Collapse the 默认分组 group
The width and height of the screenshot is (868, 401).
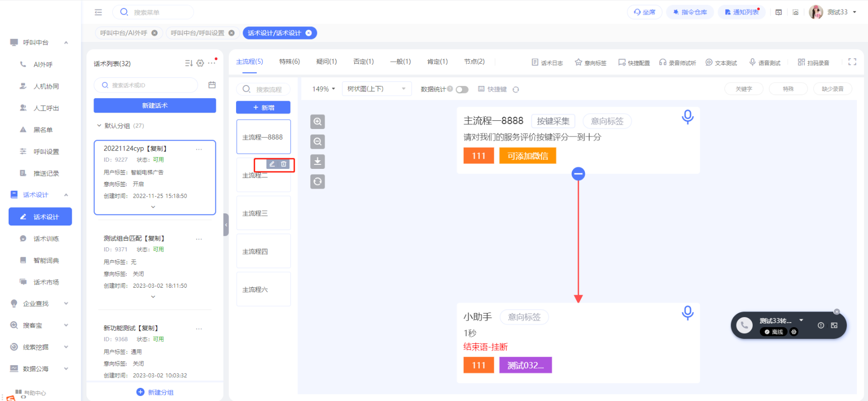[x=99, y=126]
